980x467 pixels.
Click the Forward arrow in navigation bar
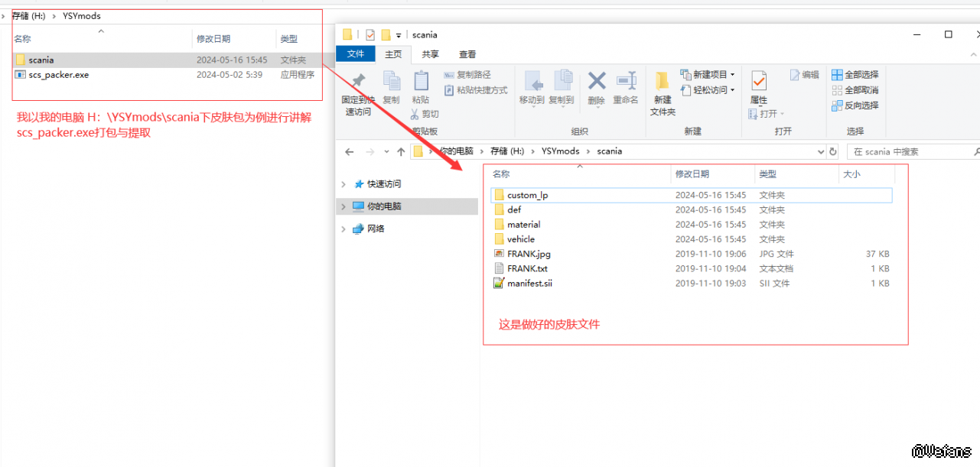click(x=371, y=151)
